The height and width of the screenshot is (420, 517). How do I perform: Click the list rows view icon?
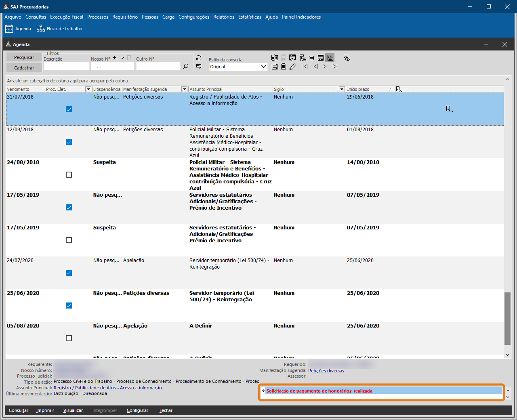coord(321,58)
